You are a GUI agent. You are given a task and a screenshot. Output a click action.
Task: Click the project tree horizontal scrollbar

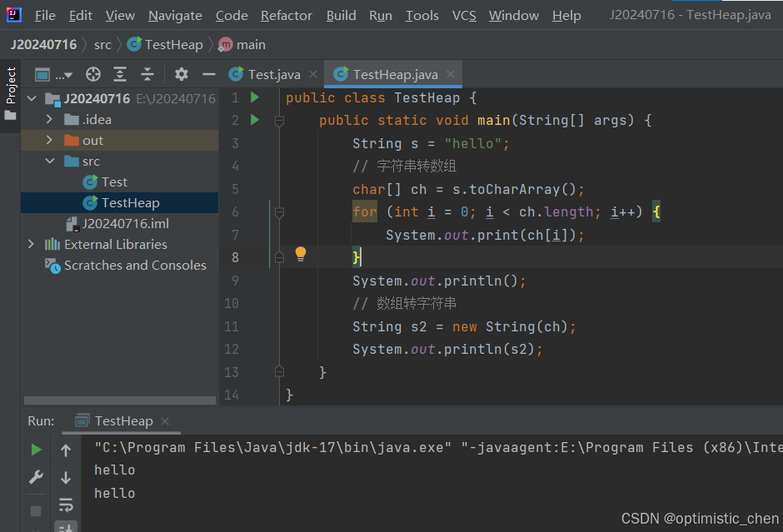(120, 400)
